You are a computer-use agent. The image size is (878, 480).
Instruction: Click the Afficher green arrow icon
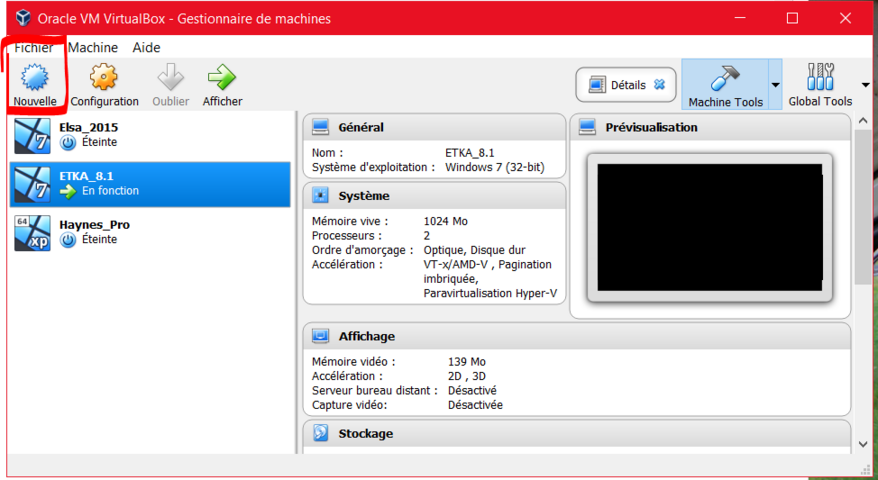point(222,77)
